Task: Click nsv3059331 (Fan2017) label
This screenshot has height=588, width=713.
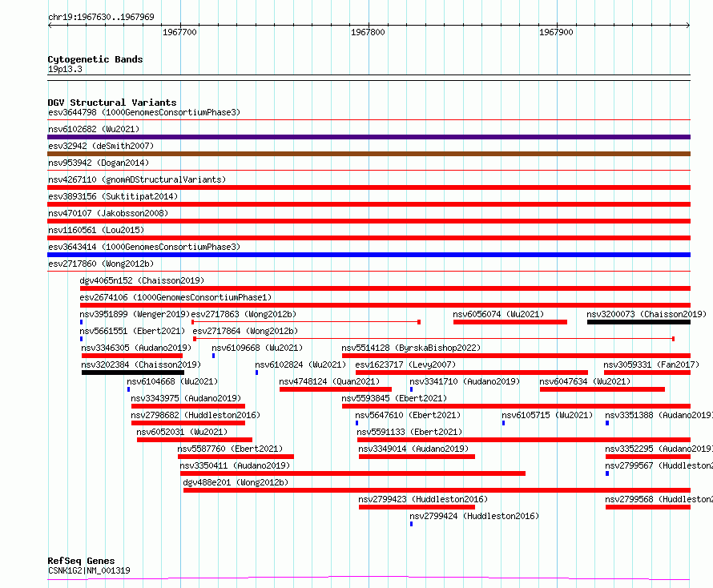Action: (651, 364)
